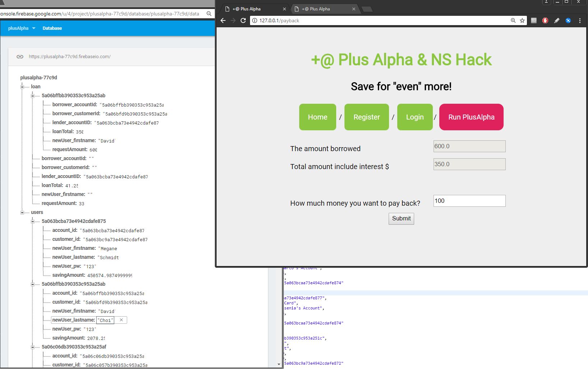The width and height of the screenshot is (588, 369).
Task: Edit the newUser_lastname value "Choi"
Action: click(106, 320)
